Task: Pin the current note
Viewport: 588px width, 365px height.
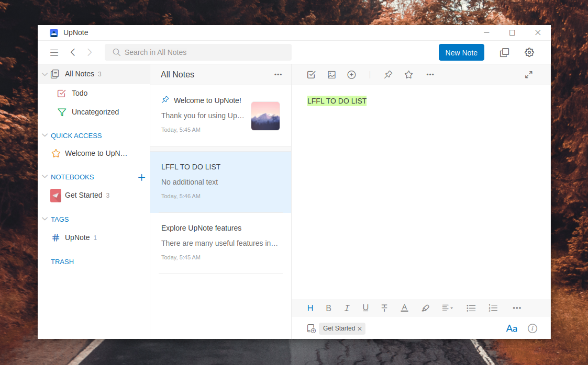Action: click(388, 74)
